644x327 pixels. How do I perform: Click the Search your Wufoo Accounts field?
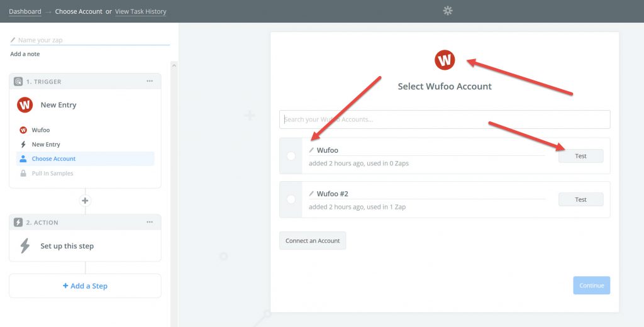(x=444, y=119)
